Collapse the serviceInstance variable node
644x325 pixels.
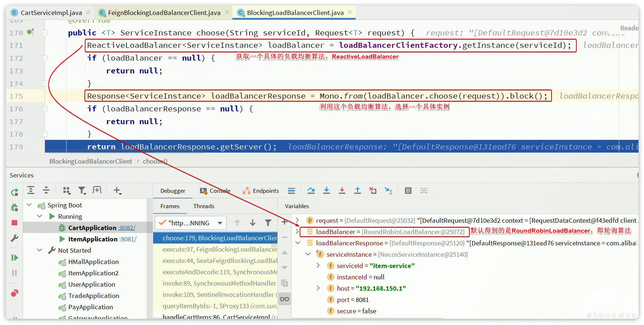coord(308,254)
